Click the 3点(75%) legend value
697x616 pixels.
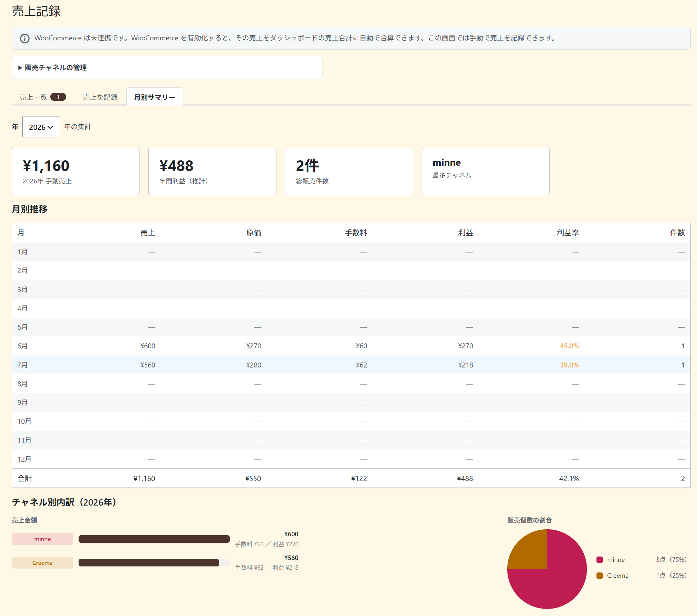coord(671,560)
